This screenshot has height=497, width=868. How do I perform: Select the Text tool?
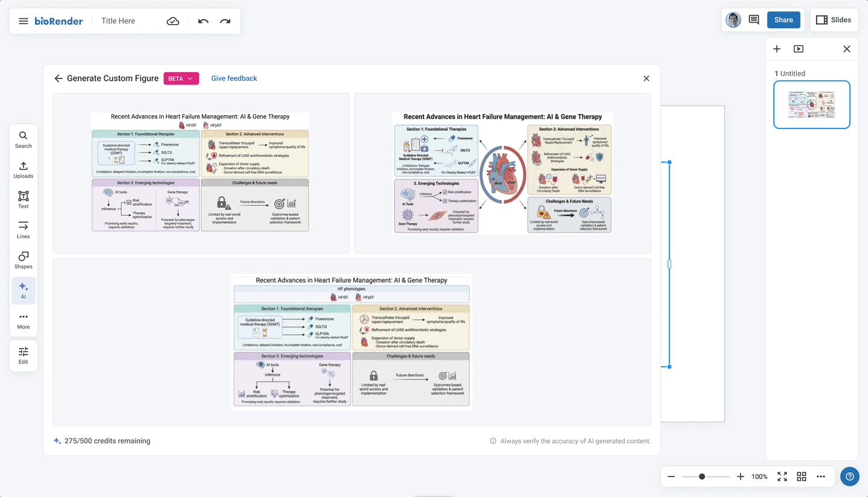(x=23, y=200)
